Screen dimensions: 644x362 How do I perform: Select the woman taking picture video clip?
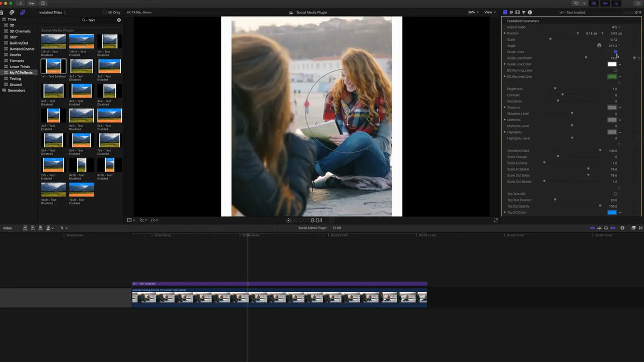(280, 298)
